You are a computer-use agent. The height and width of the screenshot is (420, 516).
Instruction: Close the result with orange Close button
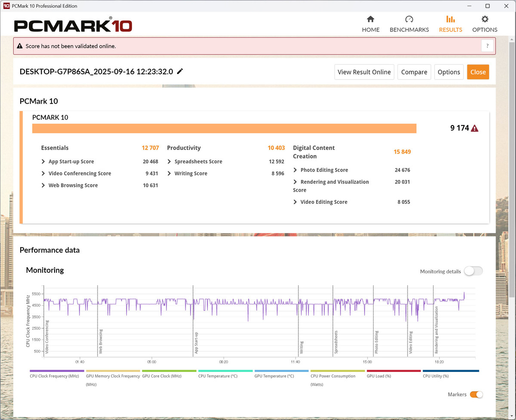click(478, 72)
